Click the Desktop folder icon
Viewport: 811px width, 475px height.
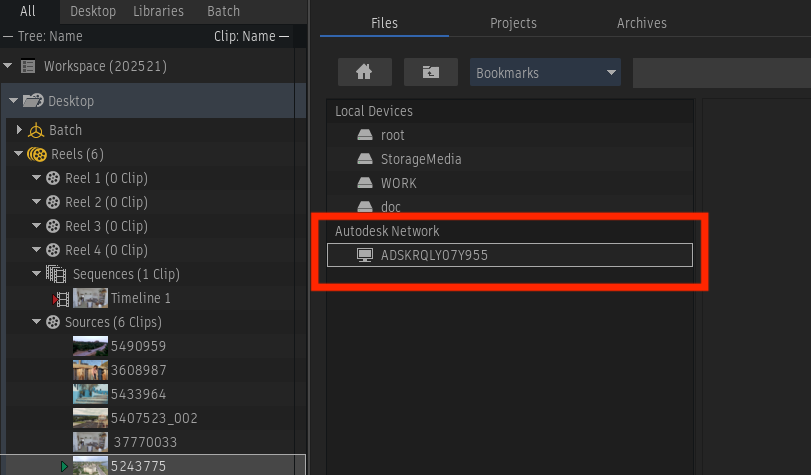pos(33,100)
